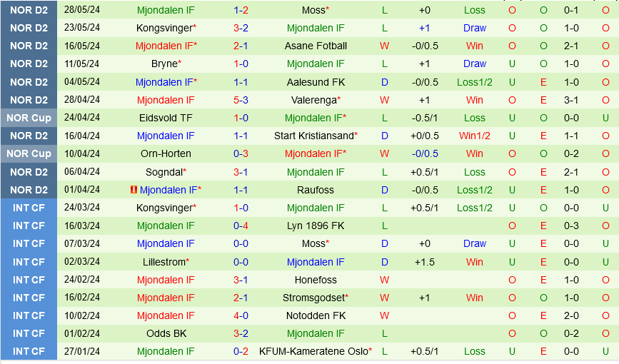Open the Asane Fotball team page

pos(315,46)
